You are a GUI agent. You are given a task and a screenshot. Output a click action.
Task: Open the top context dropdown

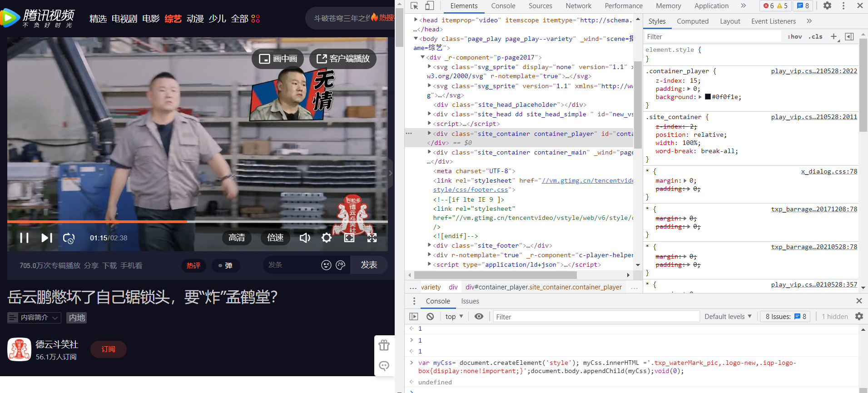[x=454, y=317]
